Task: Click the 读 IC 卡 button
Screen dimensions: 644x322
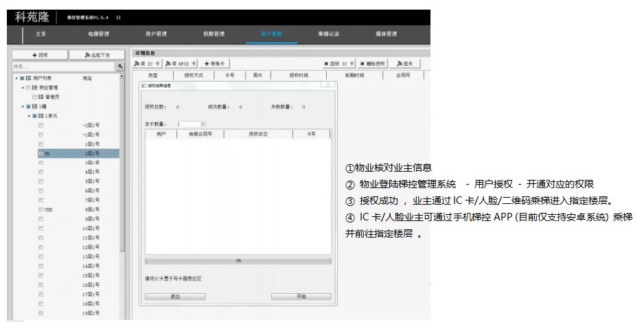Action: pos(146,64)
